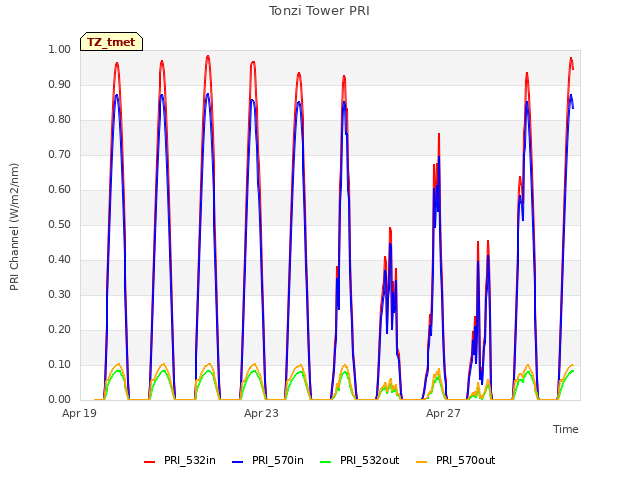
Task: Click the Apr 23 x-axis tick label
Action: (261, 413)
